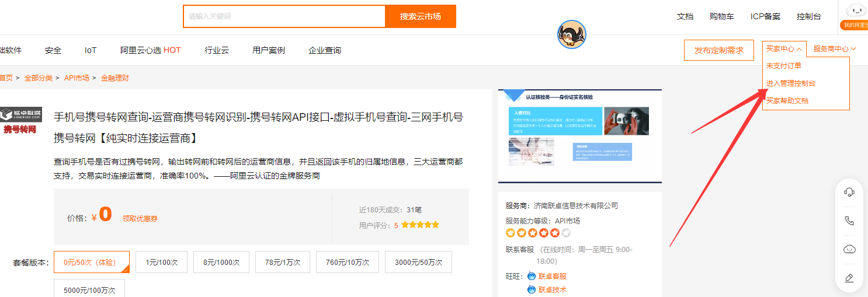Open the 文档 link in top bar
Screen dimensions: 868x297
tap(685, 16)
